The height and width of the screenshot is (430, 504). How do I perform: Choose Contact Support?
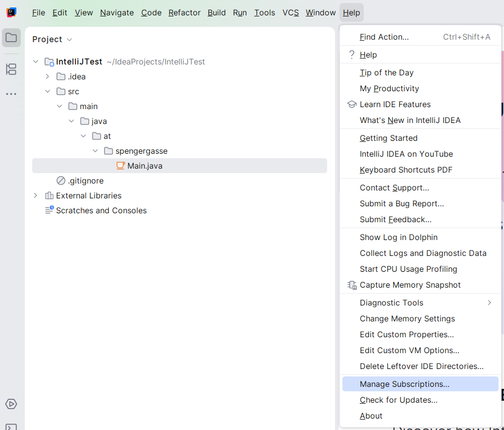[420, 188]
